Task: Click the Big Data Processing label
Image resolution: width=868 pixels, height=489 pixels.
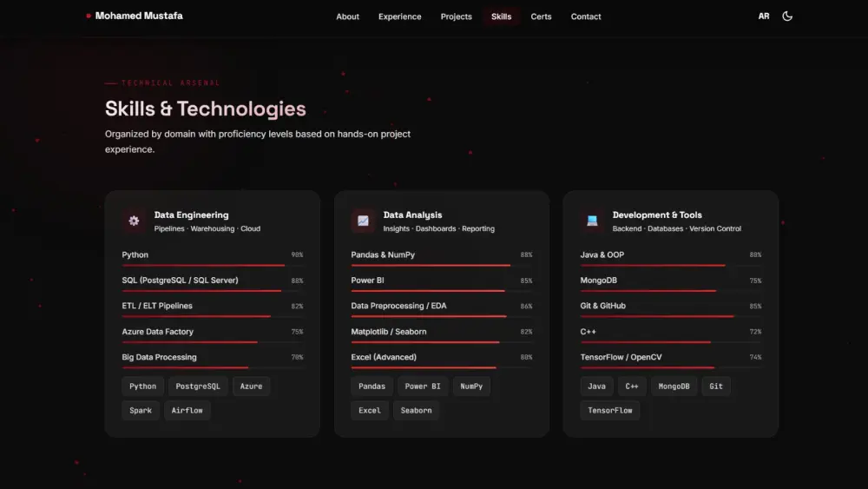Action: coord(159,357)
